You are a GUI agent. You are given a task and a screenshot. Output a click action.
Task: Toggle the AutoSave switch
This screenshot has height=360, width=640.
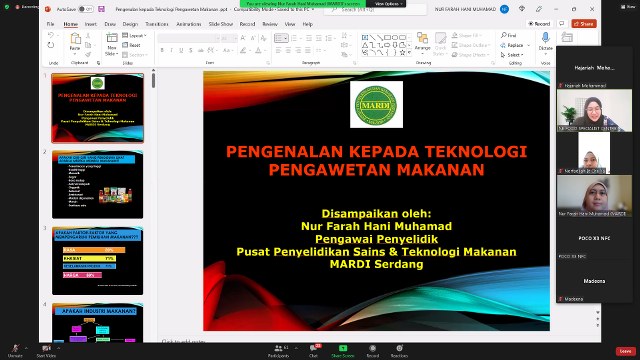[x=85, y=9]
